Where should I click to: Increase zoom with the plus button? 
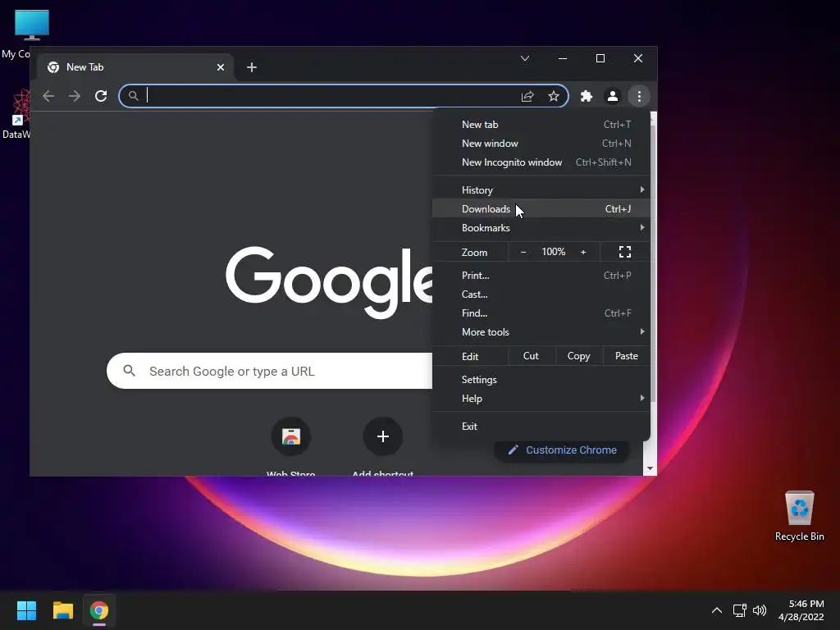(583, 252)
